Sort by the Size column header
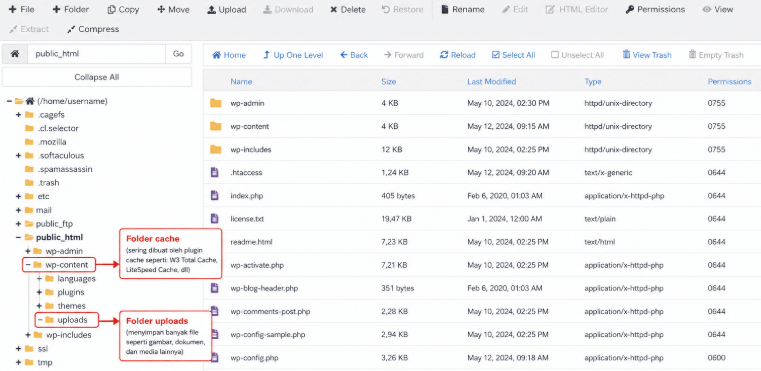The width and height of the screenshot is (761, 371). click(x=389, y=82)
